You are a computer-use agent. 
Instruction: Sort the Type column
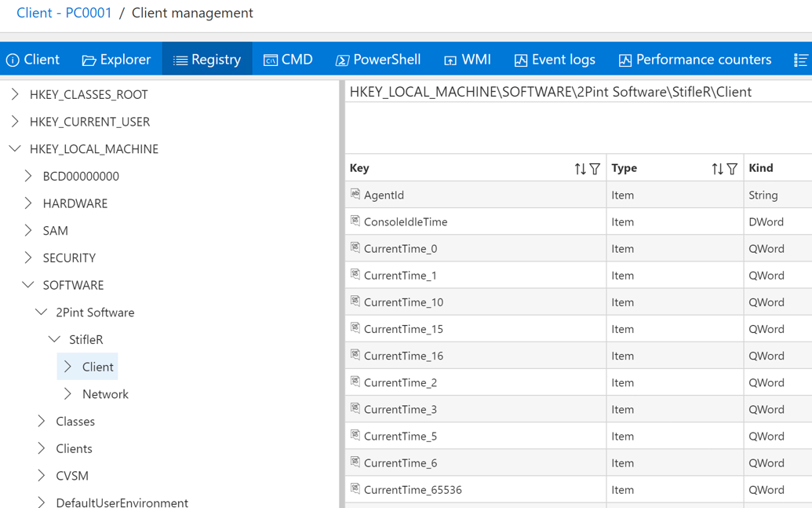pos(717,169)
